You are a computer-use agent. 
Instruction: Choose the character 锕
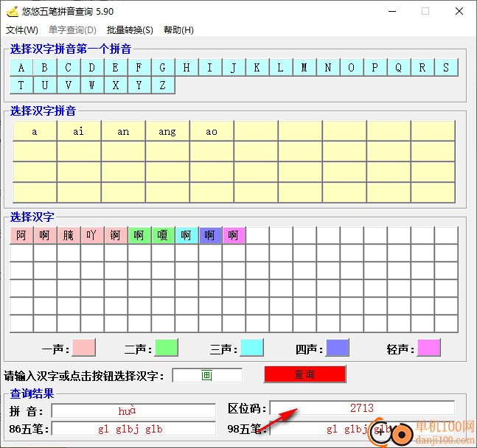click(116, 235)
